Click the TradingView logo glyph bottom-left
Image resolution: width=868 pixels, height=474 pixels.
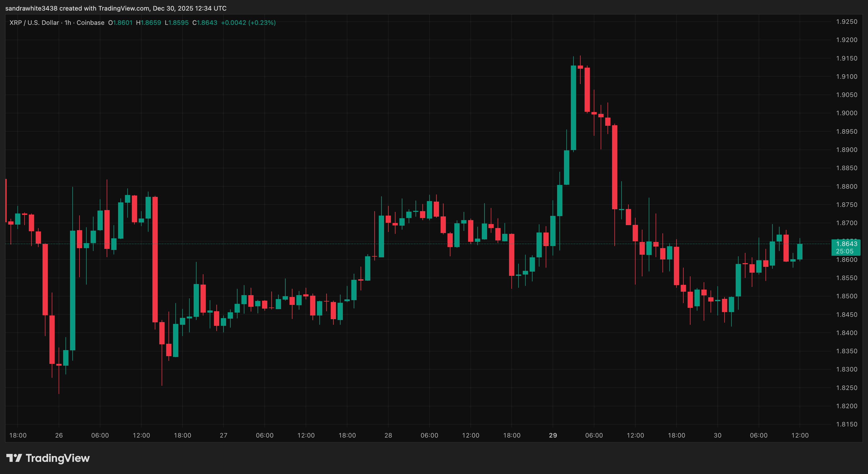15,458
